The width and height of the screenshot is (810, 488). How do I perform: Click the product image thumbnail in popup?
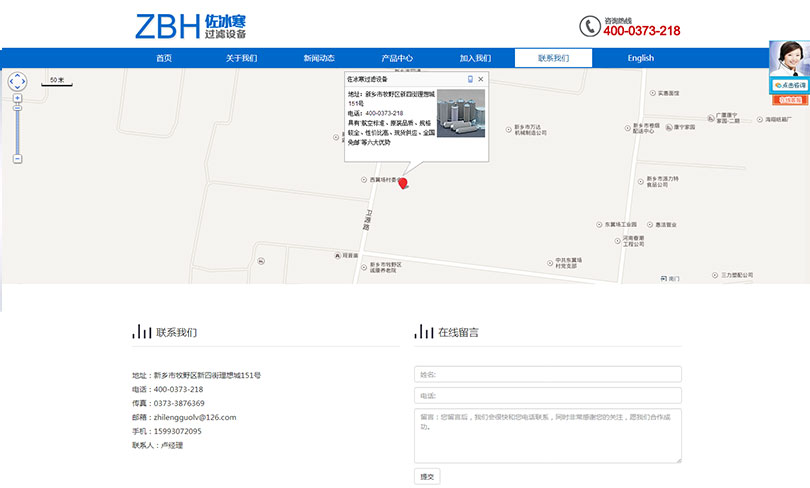pyautogui.click(x=460, y=113)
